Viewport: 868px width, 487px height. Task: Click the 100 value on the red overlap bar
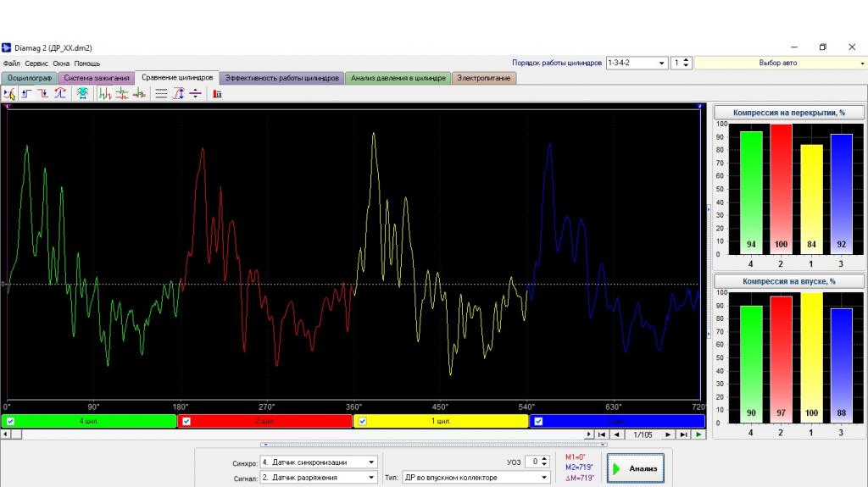pyautogui.click(x=781, y=244)
